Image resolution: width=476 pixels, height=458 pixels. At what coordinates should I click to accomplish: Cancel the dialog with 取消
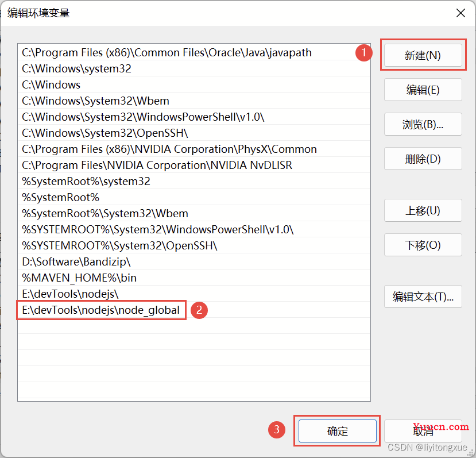pos(423,431)
